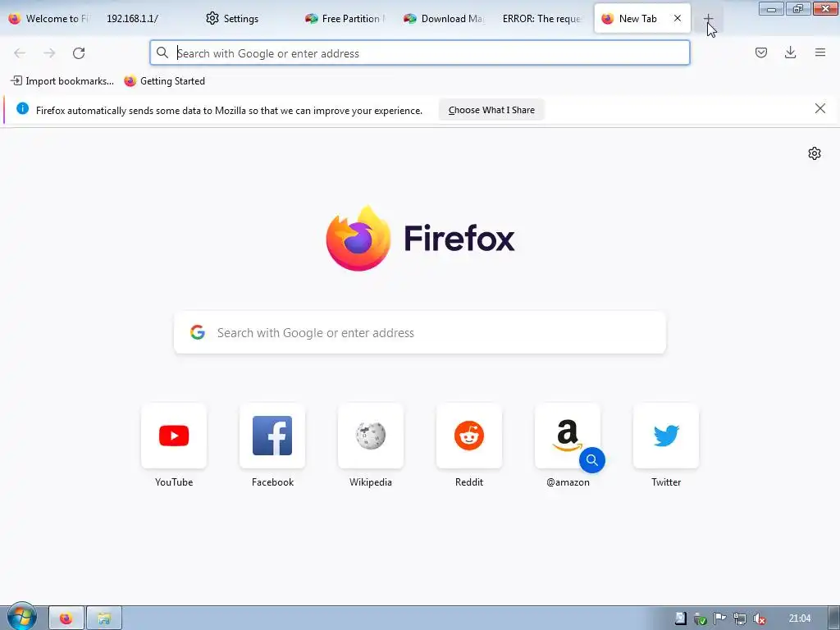The height and width of the screenshot is (630, 840).
Task: Open the YouTube shortcut tile
Action: pyautogui.click(x=174, y=436)
